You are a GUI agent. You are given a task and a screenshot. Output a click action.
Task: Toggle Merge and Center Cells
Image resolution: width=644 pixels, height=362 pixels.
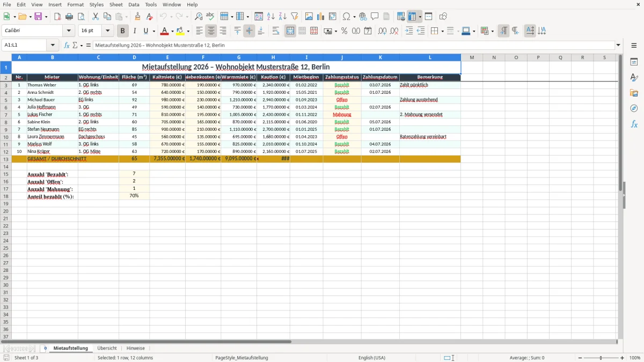click(290, 31)
